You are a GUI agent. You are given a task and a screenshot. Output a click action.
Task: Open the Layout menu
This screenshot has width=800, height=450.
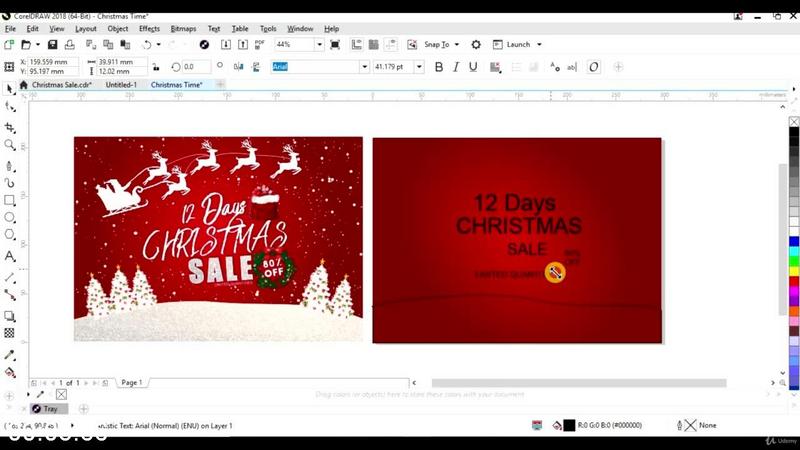[x=86, y=29]
